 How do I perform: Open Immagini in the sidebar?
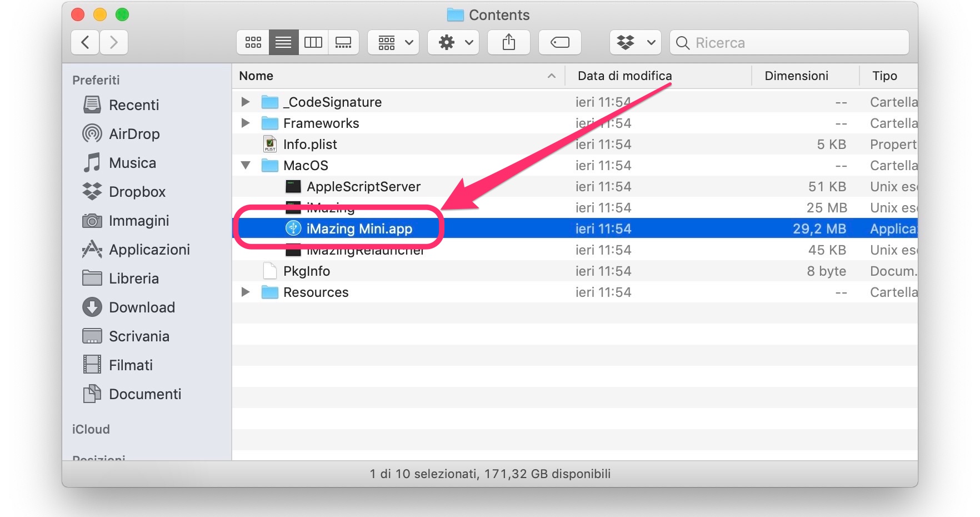[138, 221]
